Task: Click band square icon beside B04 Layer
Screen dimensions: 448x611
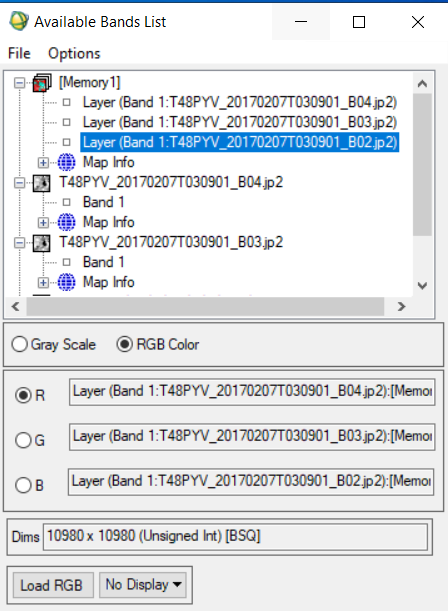Action: coord(67,102)
